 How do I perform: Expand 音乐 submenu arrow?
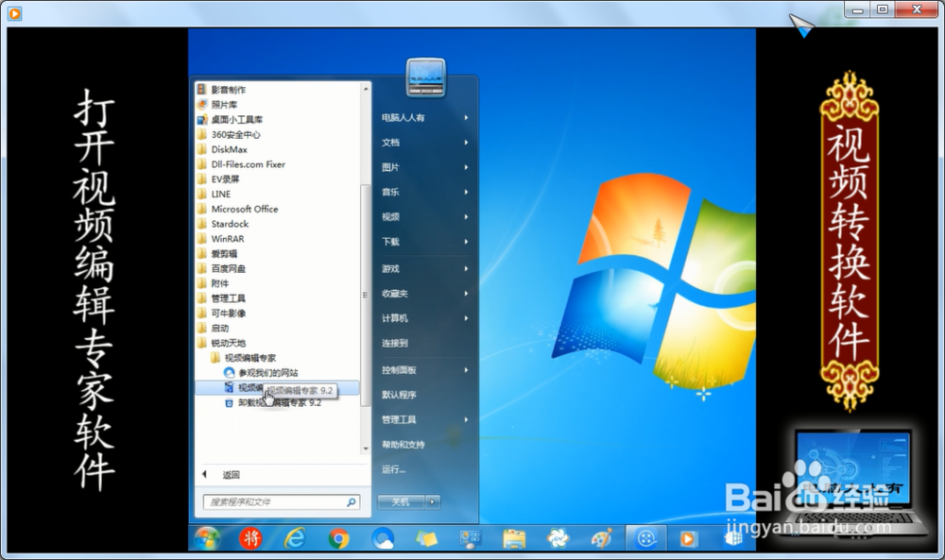pyautogui.click(x=466, y=192)
